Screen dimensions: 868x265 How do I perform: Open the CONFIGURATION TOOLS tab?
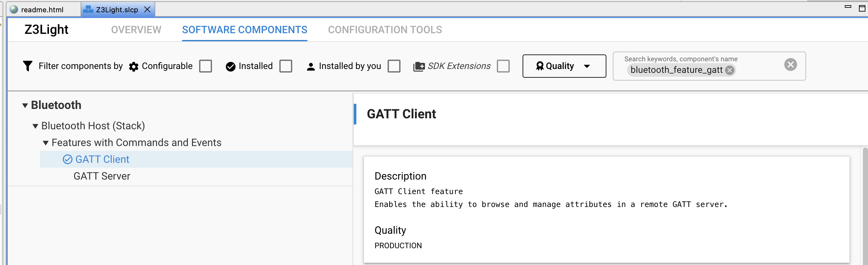click(x=385, y=30)
